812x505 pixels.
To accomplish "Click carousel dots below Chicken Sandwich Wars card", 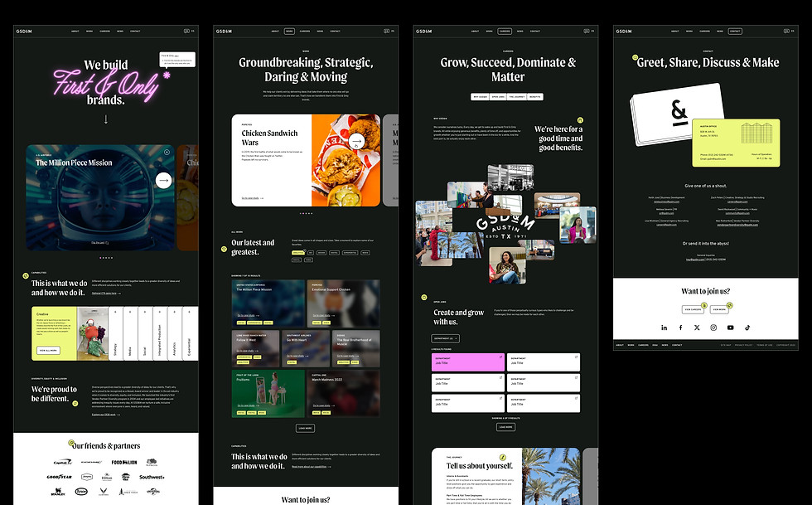I will click(x=306, y=213).
